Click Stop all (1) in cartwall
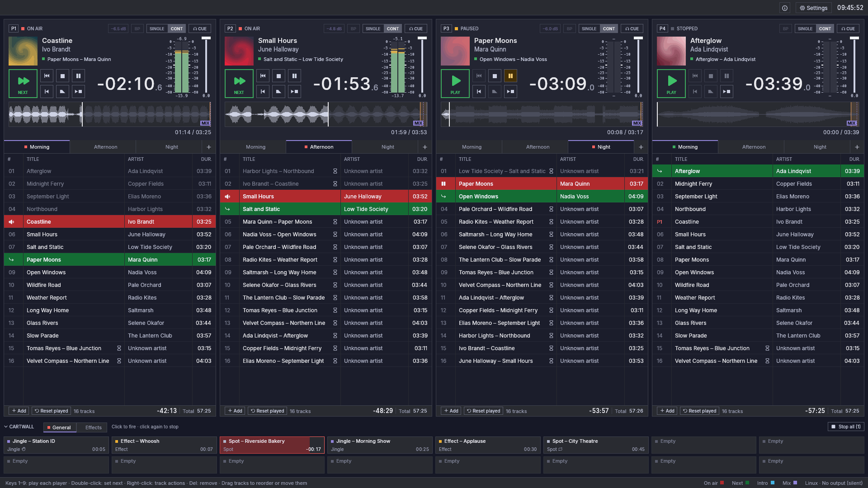The image size is (868, 488). 846,427
